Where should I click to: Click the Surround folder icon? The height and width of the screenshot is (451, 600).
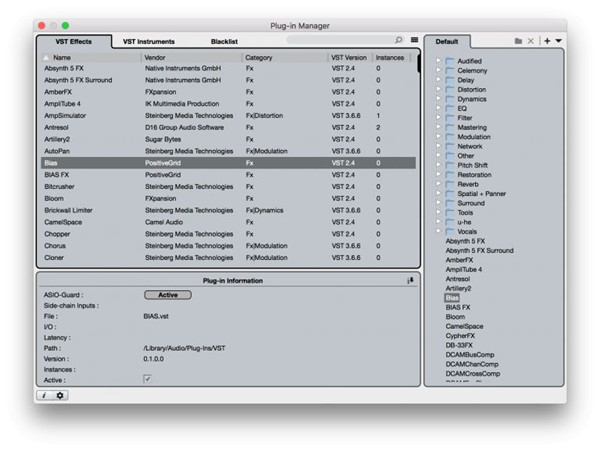tap(450, 203)
